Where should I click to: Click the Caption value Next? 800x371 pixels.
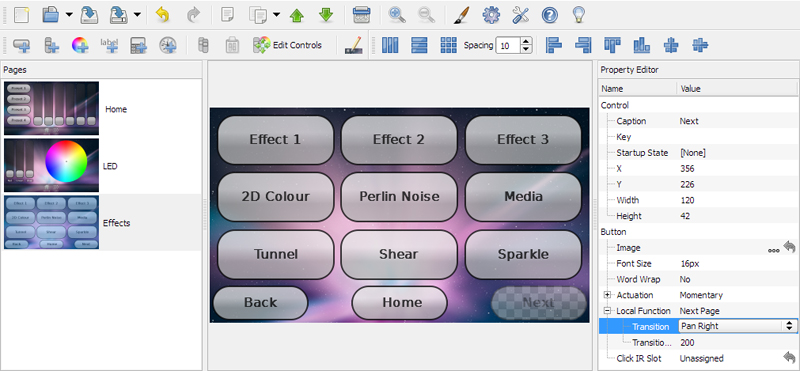point(689,121)
